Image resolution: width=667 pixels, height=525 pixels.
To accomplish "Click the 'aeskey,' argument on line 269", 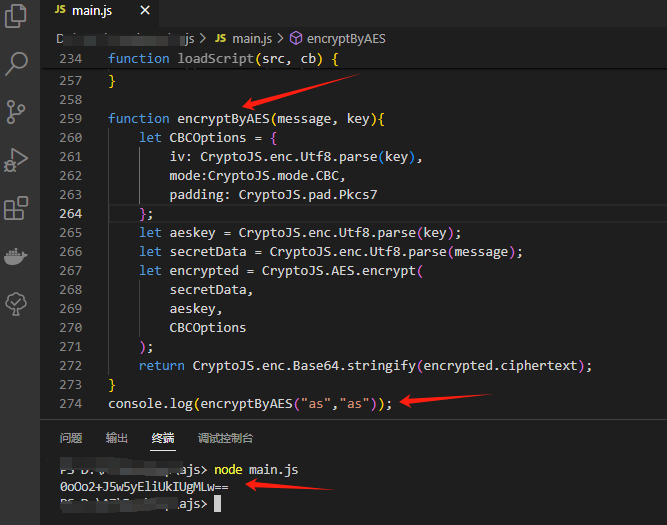I will (196, 309).
